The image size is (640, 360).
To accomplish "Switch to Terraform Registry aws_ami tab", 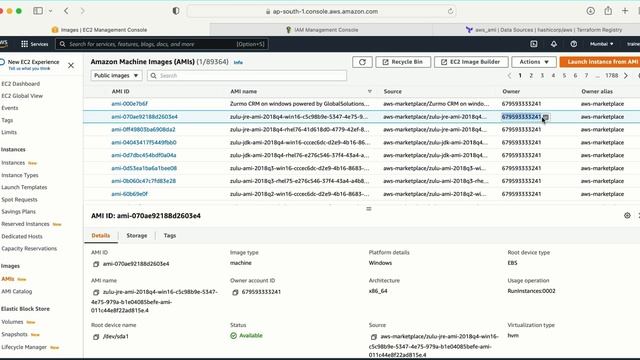I will coord(543,29).
